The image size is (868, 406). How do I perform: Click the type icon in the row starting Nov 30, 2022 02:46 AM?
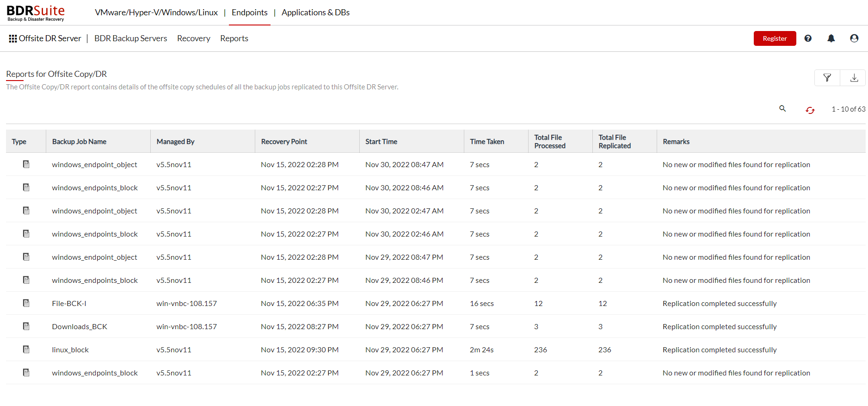click(x=26, y=234)
